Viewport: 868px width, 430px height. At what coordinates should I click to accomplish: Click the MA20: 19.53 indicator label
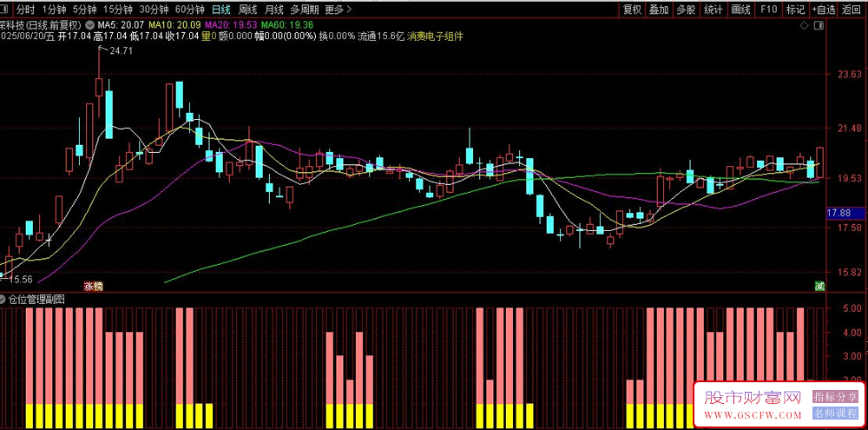point(232,25)
